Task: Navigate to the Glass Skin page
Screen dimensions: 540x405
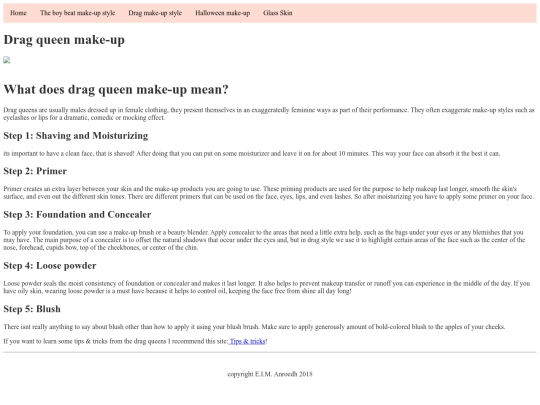Action: (278, 13)
